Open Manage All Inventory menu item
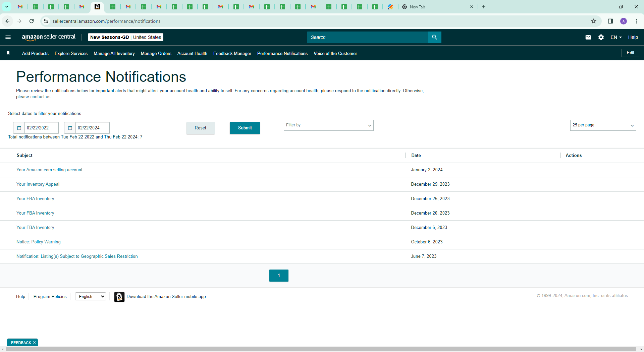Screen dimensions: 644x352 pos(114,53)
